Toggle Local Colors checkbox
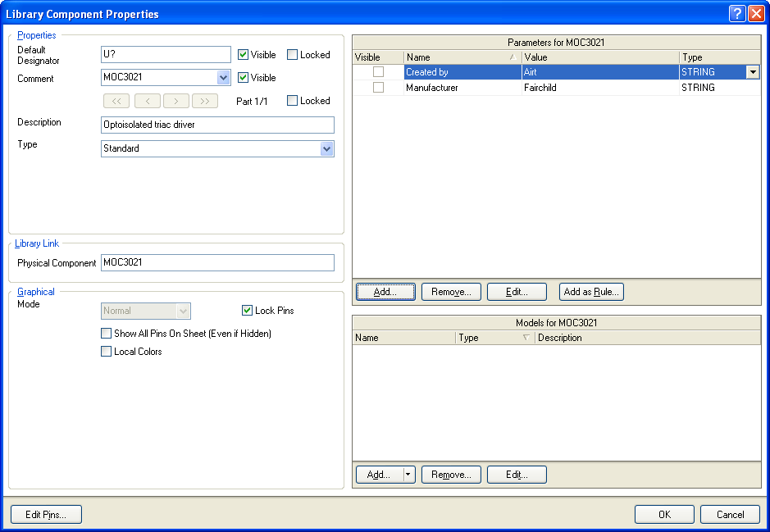770x532 pixels. (106, 352)
